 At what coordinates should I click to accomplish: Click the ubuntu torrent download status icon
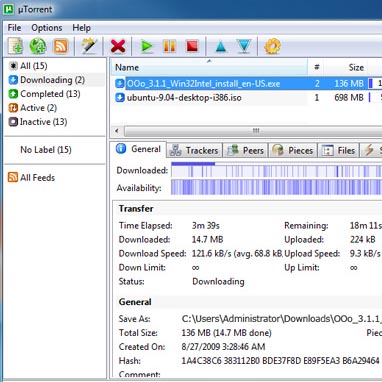[119, 98]
